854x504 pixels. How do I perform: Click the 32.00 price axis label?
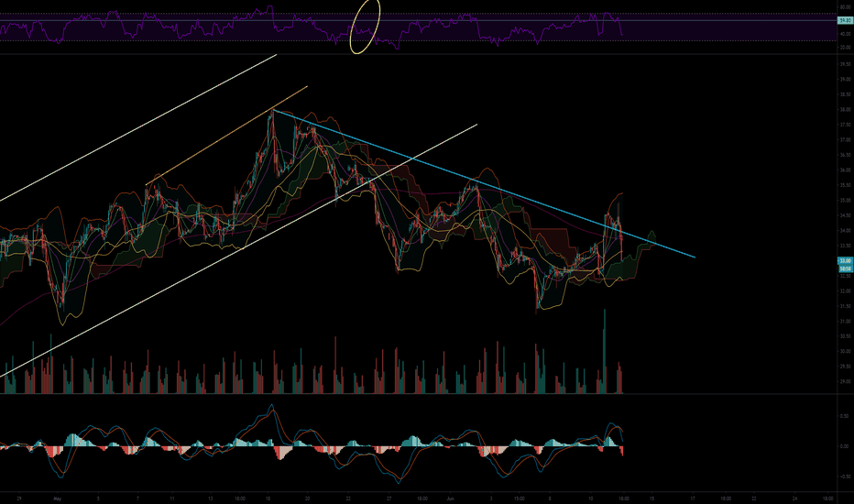(845, 291)
